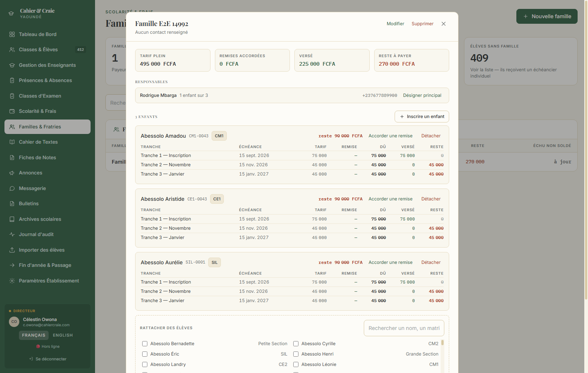Click the Voir la liste link for students without family
588x373 pixels.
[513, 73]
